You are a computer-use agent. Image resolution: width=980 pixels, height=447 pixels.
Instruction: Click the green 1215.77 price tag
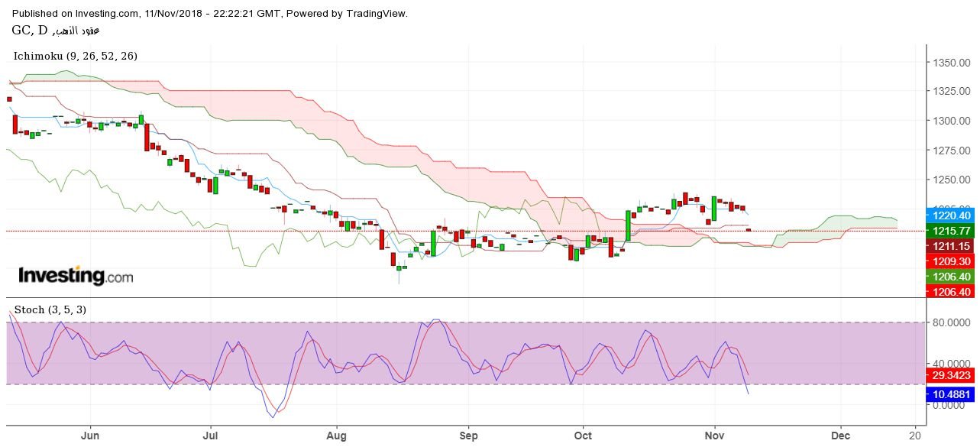(949, 230)
